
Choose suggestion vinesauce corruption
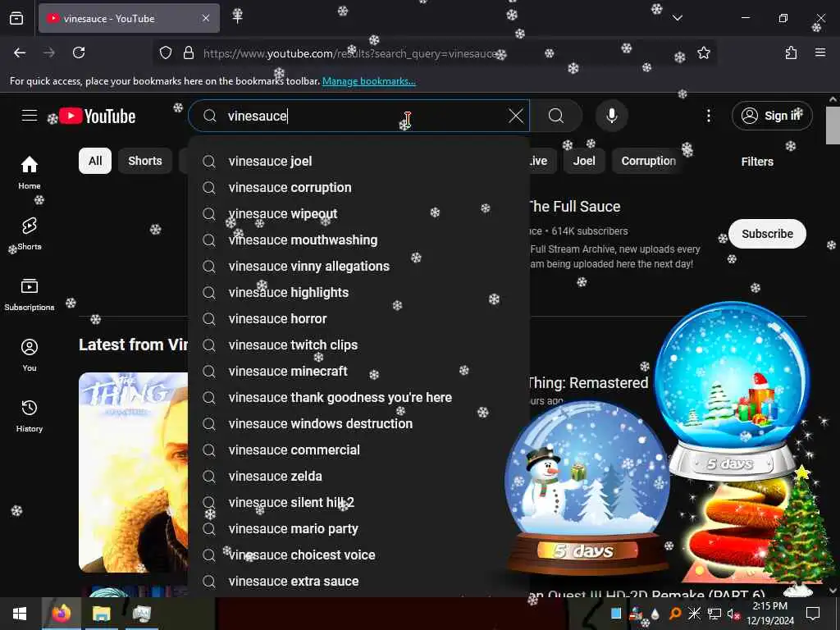[x=359, y=188]
